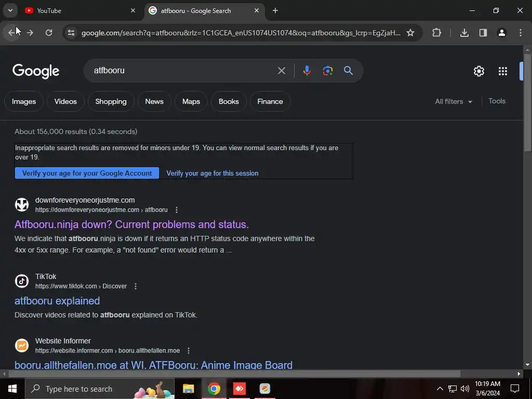Click the Google logo

point(36,71)
